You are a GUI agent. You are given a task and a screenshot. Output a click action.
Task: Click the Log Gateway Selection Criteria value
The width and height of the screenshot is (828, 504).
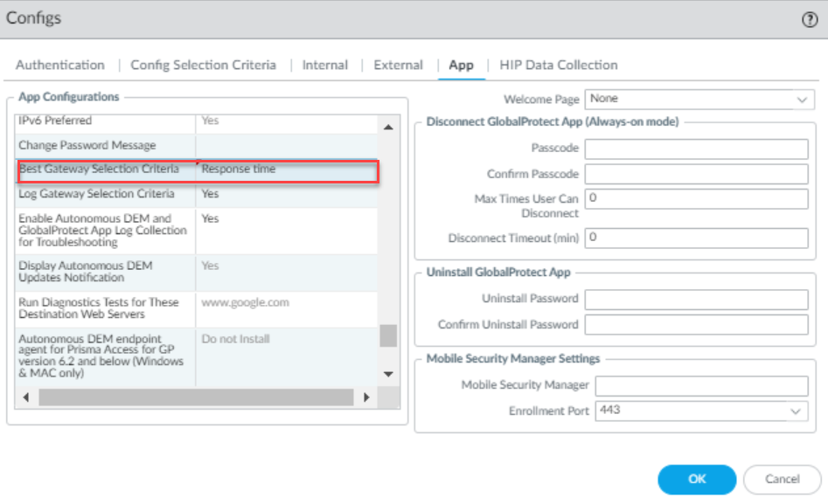287,194
